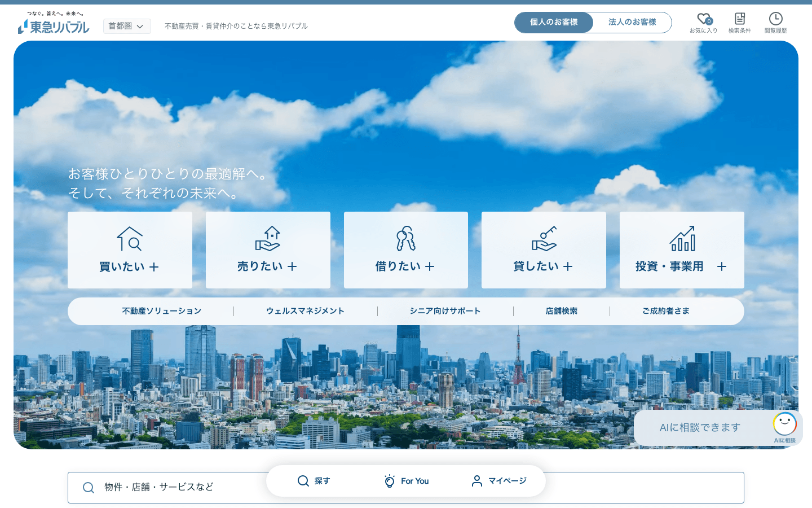Open ウェルスマネジメント menu item

[305, 311]
